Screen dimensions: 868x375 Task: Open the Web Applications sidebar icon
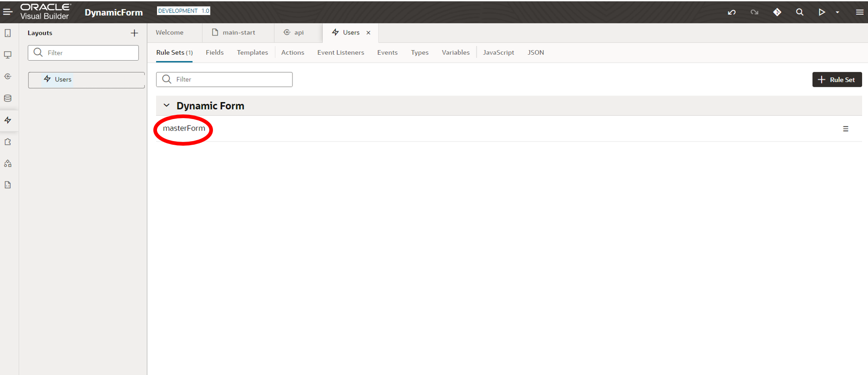point(8,55)
